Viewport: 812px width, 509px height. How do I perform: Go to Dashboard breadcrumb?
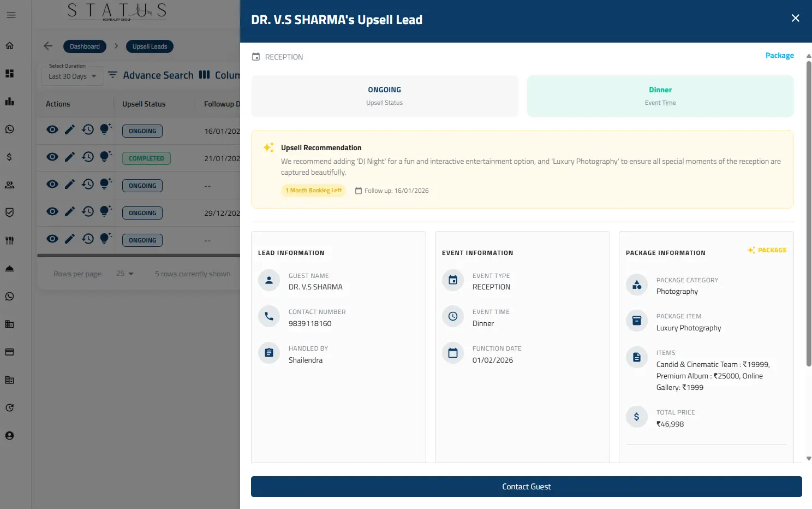pos(85,46)
